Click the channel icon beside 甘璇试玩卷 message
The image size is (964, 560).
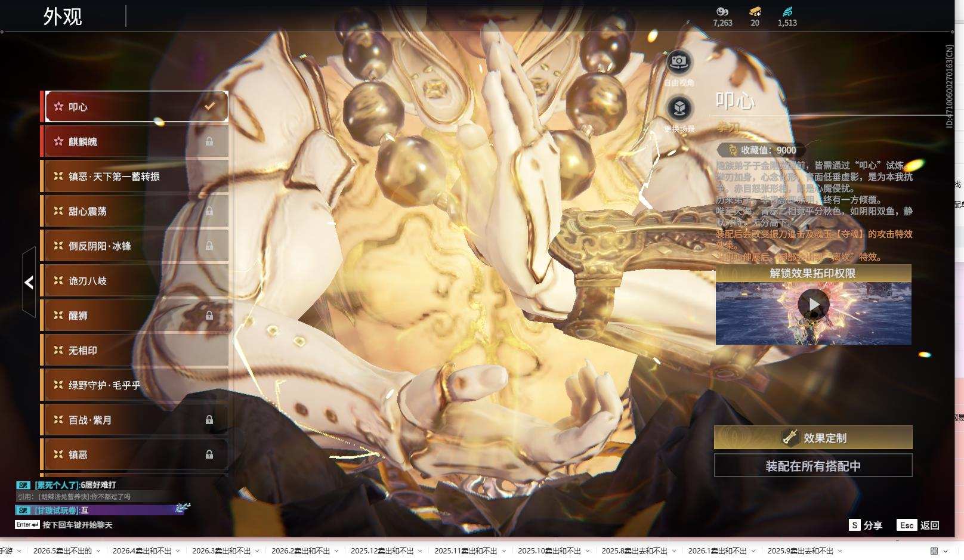click(x=23, y=511)
